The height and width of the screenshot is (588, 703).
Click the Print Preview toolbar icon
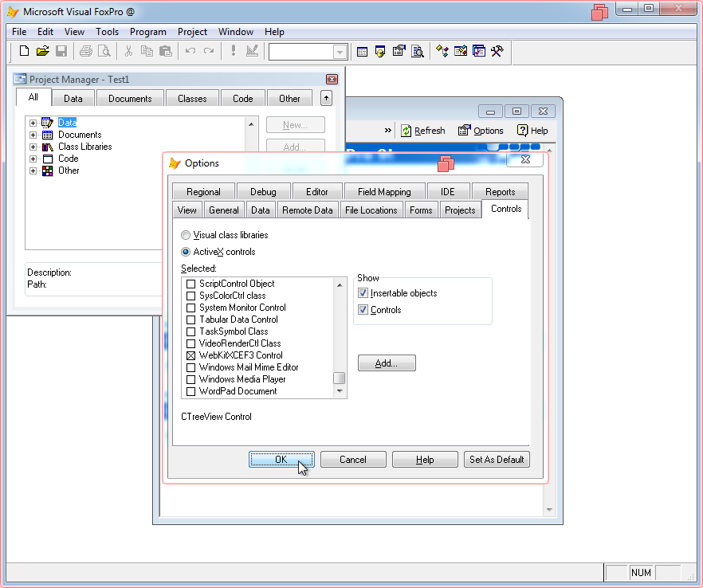point(104,51)
